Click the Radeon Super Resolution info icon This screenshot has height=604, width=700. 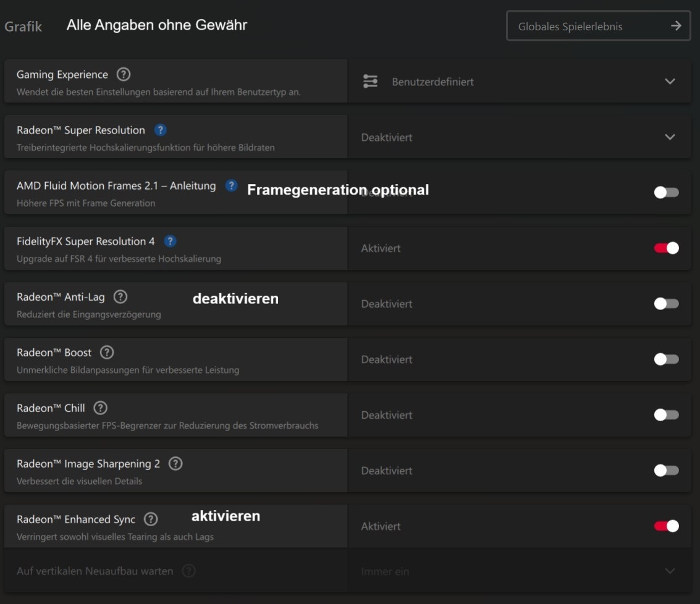click(161, 130)
